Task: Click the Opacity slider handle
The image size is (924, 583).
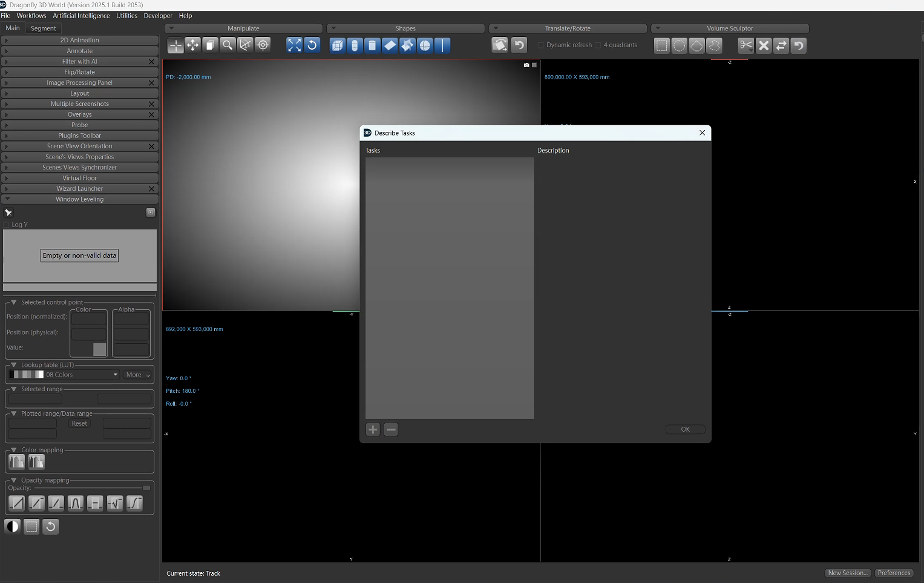Action: (146, 488)
